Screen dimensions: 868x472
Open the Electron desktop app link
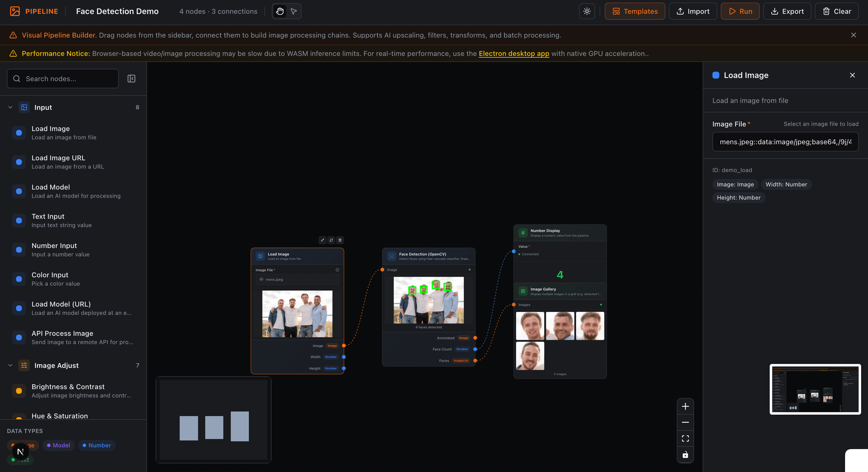(514, 54)
